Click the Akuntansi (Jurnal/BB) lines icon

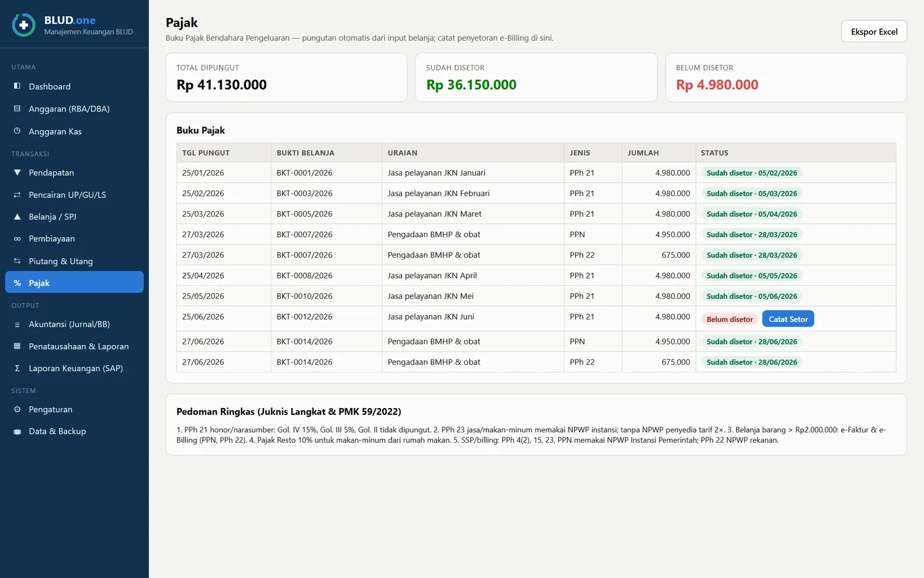click(17, 324)
